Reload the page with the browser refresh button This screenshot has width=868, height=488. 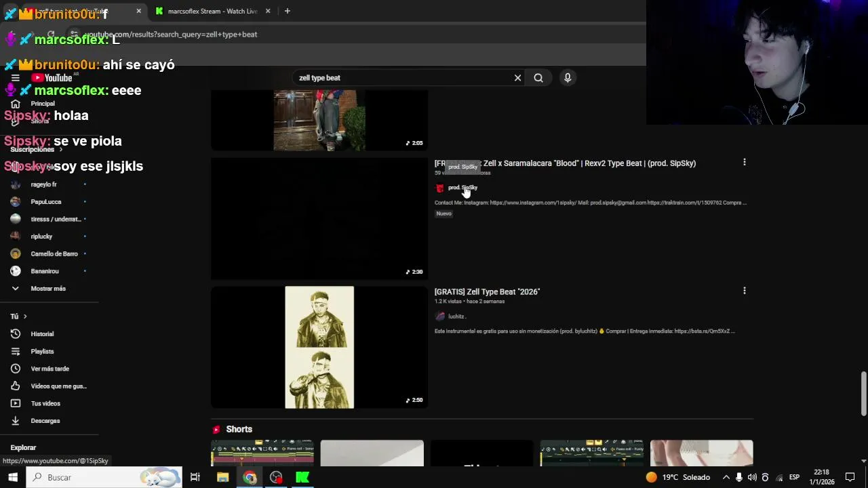click(x=51, y=34)
